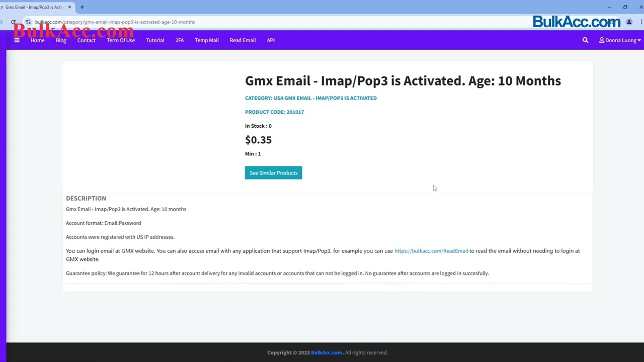The image size is (644, 362).
Task: Click the $0.35 price
Action: click(x=258, y=140)
